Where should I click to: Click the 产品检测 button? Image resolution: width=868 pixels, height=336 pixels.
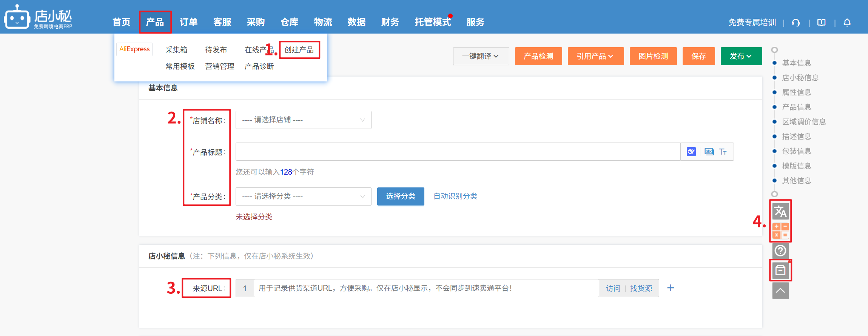[538, 56]
